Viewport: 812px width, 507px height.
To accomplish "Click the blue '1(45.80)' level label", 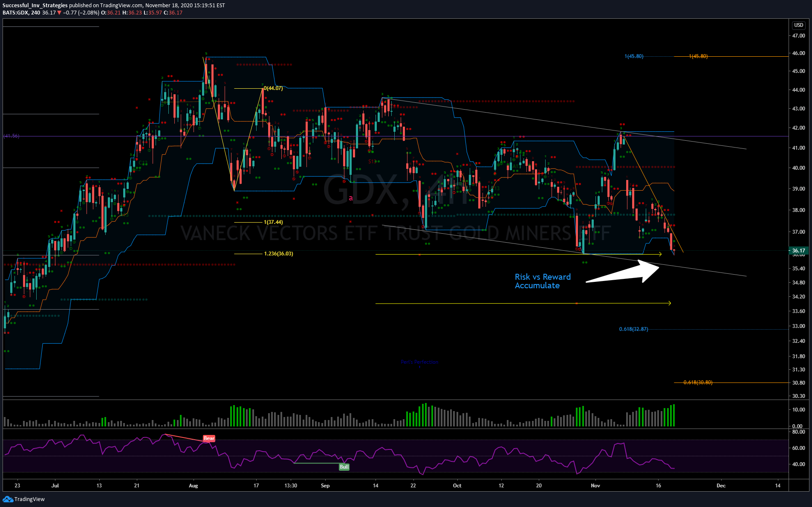I will [634, 56].
